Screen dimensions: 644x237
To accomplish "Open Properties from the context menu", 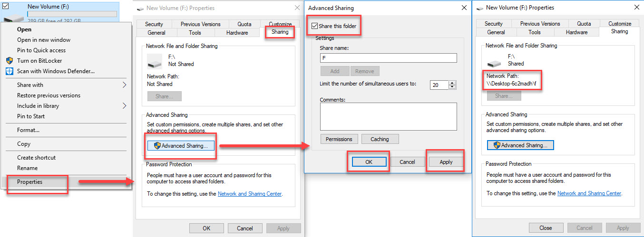I will 29,182.
